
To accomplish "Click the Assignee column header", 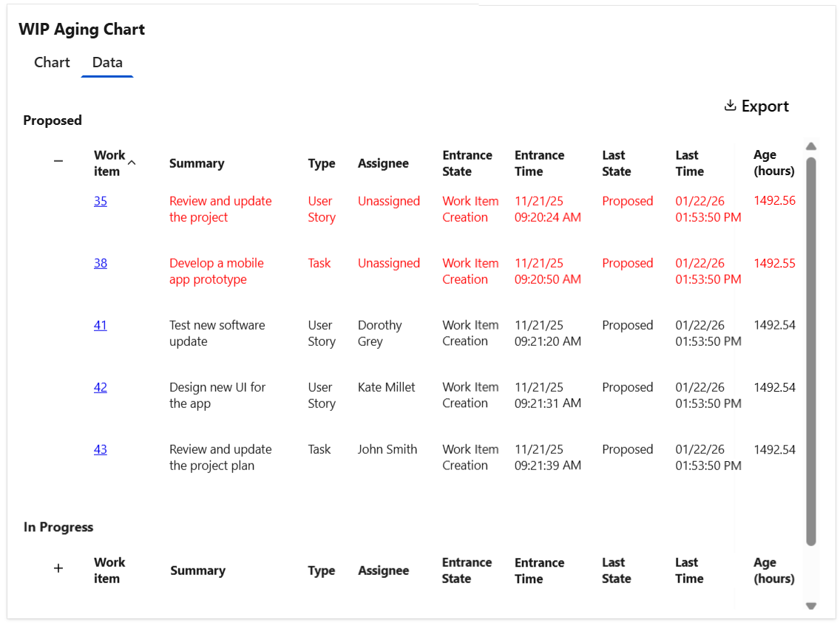I will (383, 163).
